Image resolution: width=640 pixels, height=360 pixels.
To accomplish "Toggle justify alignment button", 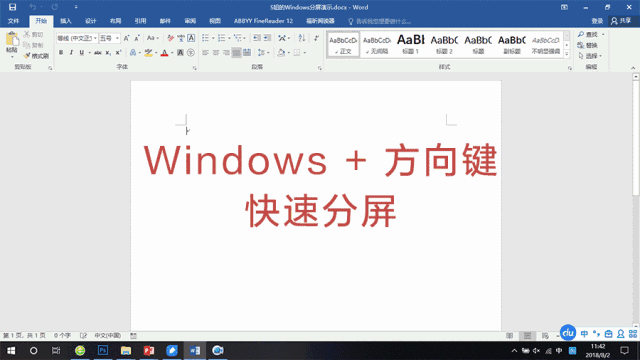I will tap(236, 53).
